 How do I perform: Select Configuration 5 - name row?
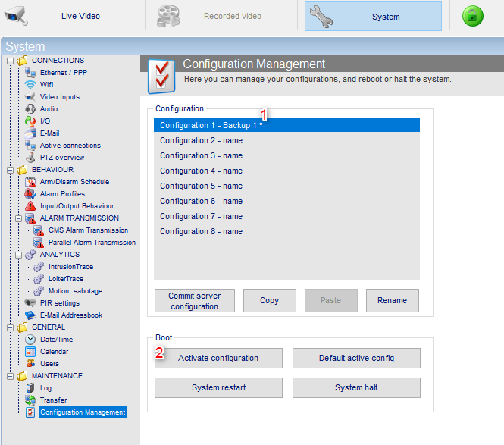pos(286,186)
